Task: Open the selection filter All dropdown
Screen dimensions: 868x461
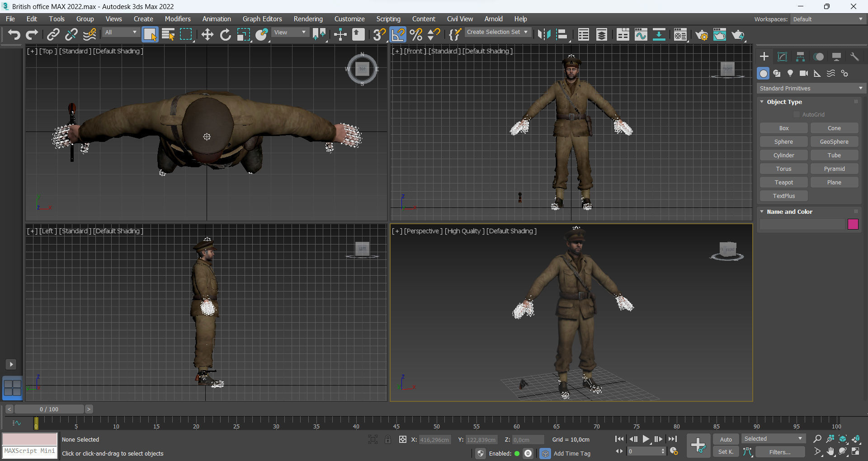Action: 121,33
